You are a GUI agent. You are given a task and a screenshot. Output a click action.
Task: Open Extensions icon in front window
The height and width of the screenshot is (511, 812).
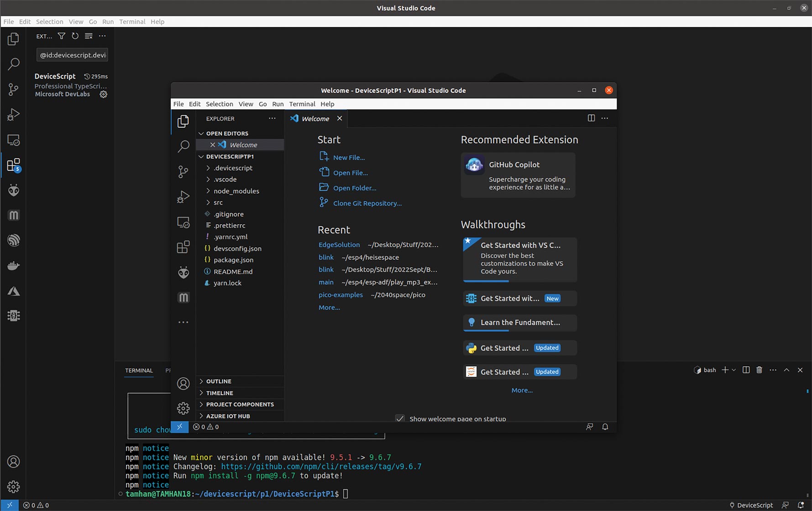[x=183, y=247]
